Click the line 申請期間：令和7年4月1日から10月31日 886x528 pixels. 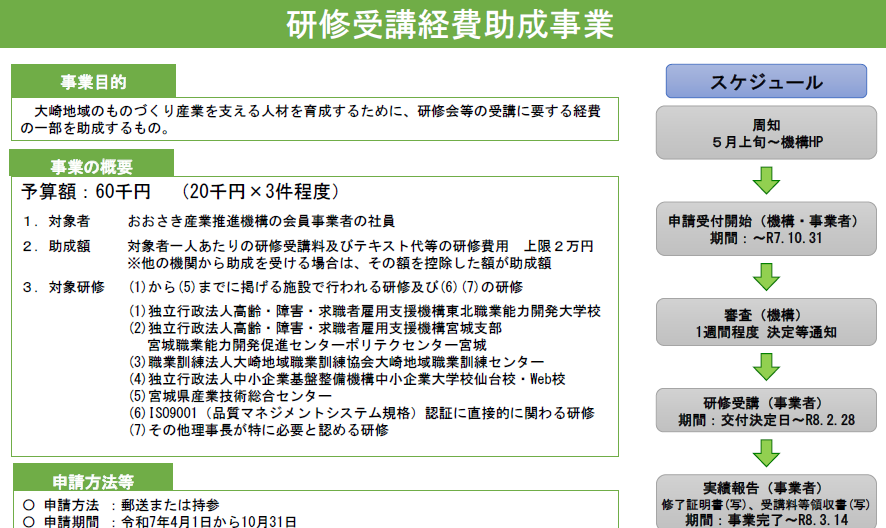[159, 521]
